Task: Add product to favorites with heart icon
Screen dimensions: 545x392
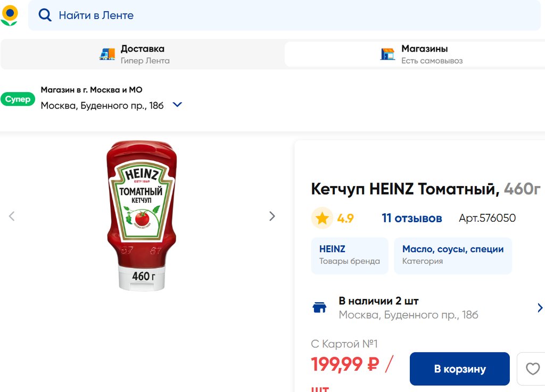Action: pyautogui.click(x=532, y=369)
